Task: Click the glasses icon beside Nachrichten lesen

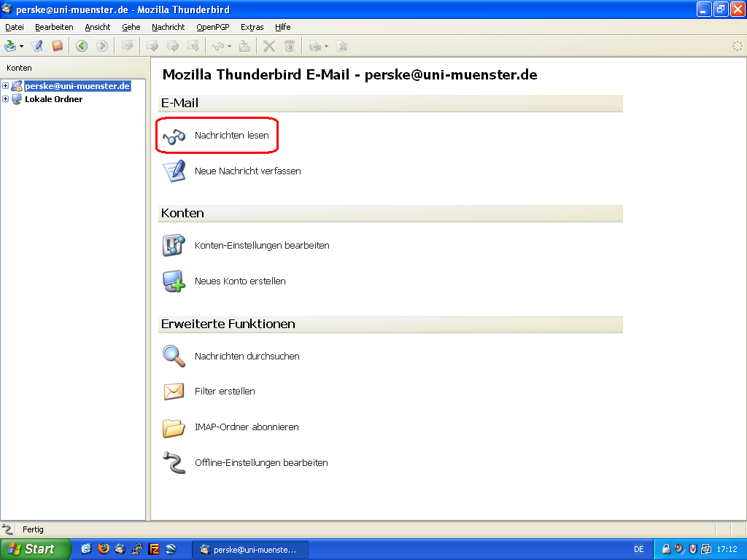Action: pyautogui.click(x=174, y=136)
